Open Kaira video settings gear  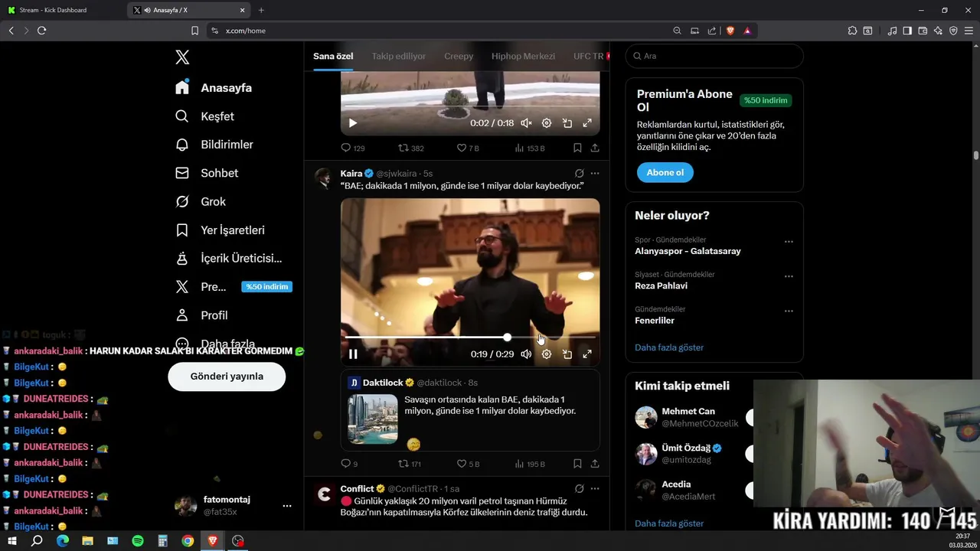point(547,354)
